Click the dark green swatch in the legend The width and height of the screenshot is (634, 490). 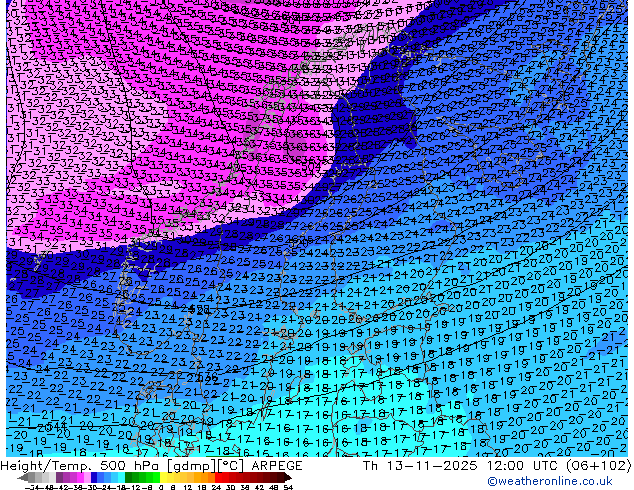128,477
